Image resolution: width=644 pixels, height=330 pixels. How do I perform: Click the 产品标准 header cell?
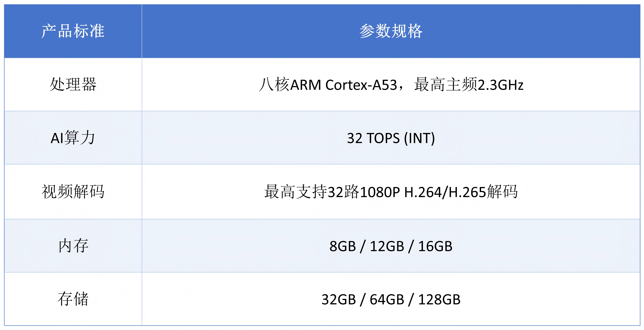coord(73,31)
